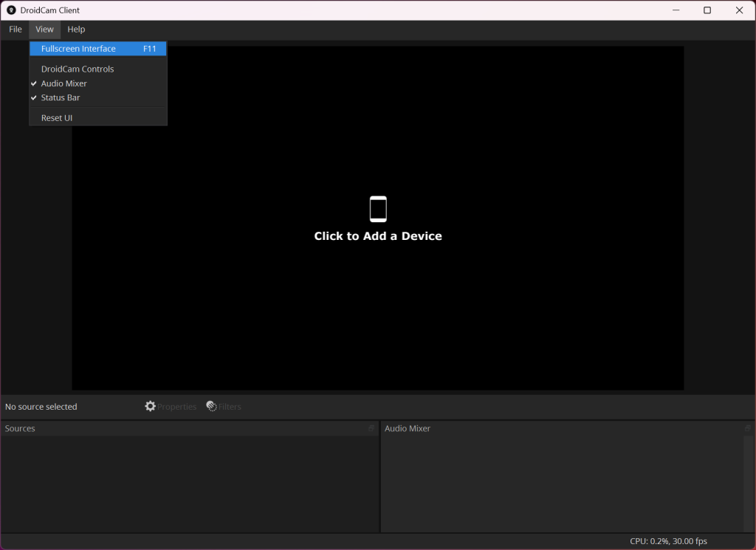Open the Help menu

pos(76,30)
